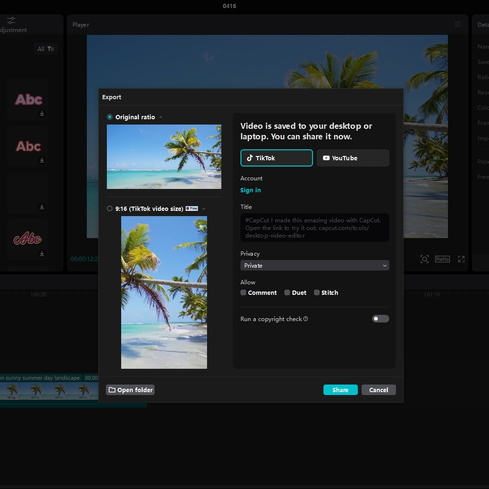Click the All filter in text panel
The image size is (489, 489).
41,49
